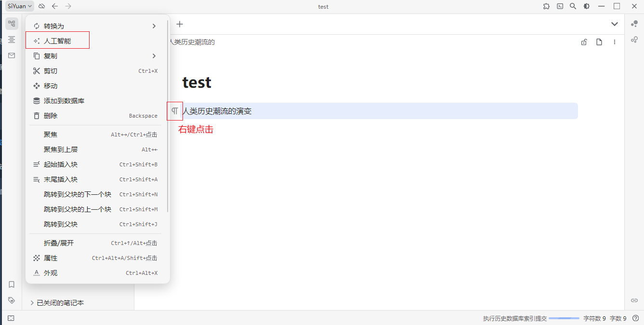Open the outline panel icon
Screen dimensions: 644x325
tap(12, 40)
